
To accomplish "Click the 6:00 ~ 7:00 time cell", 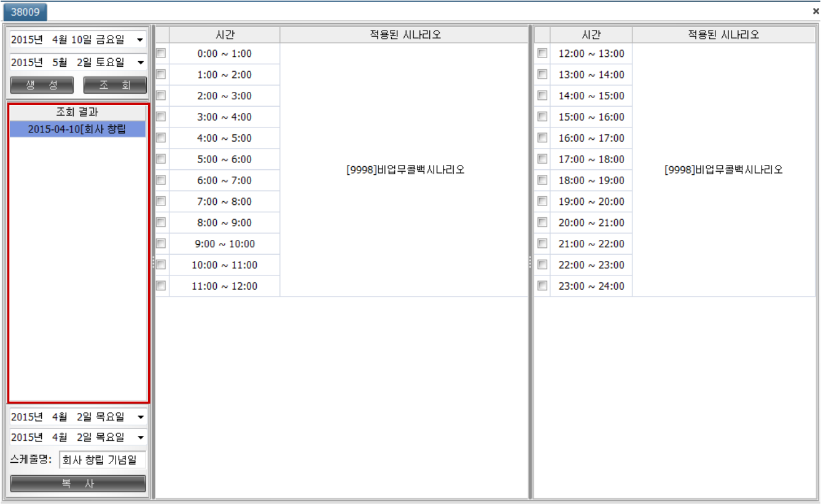I will pos(224,180).
